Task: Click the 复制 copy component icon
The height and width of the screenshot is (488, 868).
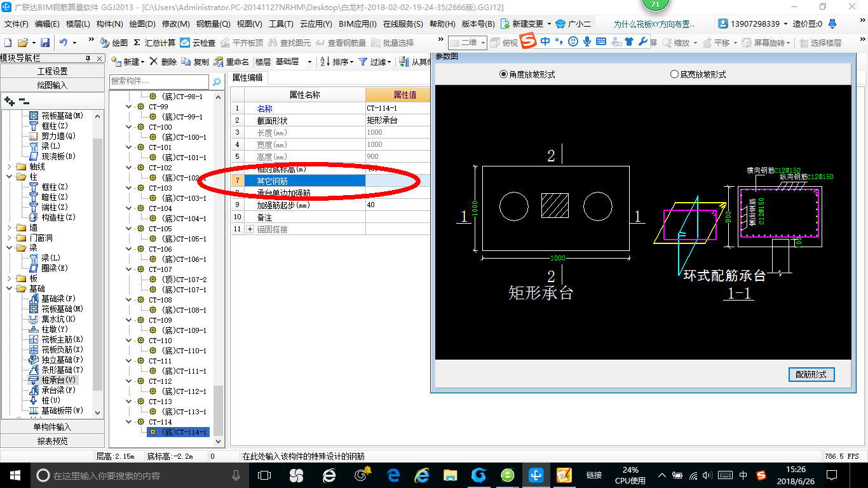Action: [x=195, y=62]
